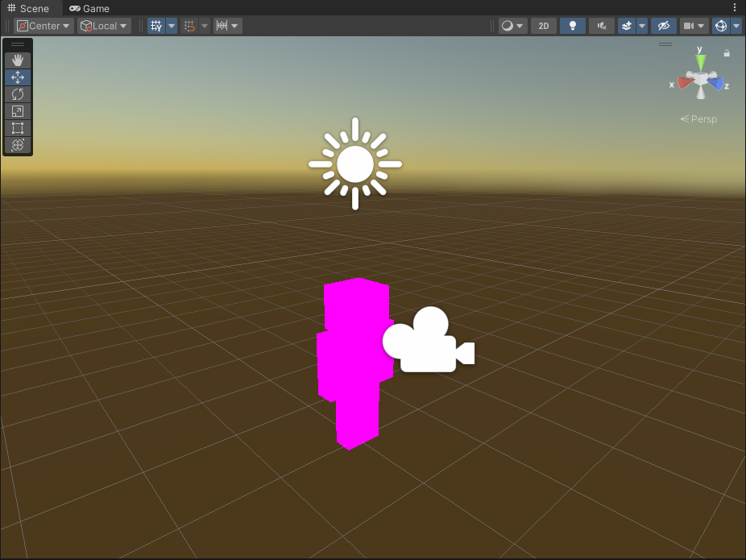The image size is (746, 560).
Task: Switch to the Game tab
Action: 89,8
